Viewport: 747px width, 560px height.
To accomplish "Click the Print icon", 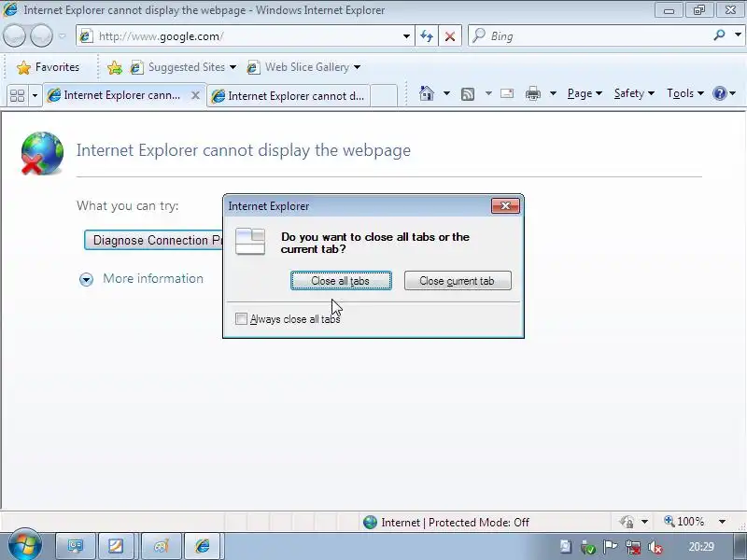I will (x=532, y=94).
